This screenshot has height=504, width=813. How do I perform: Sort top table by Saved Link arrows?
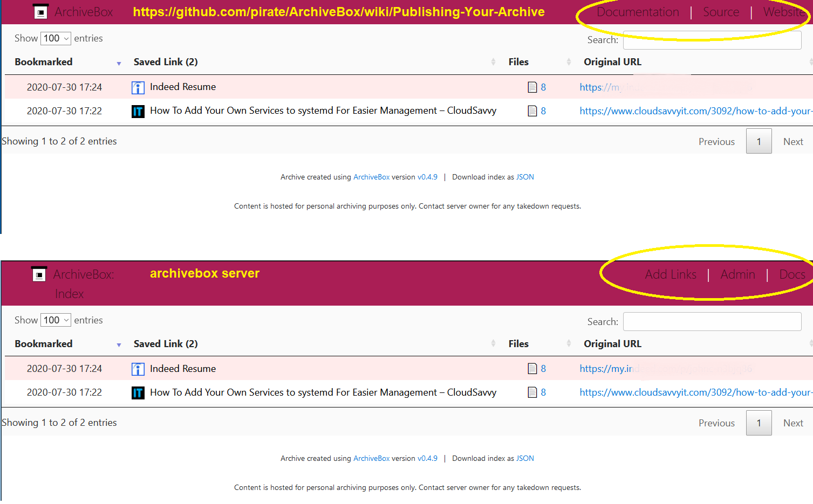tap(493, 62)
